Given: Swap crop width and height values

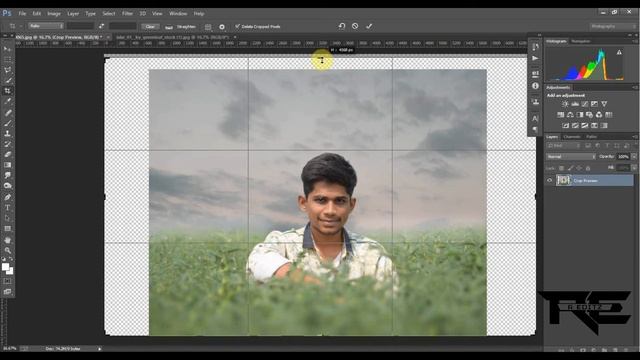Looking at the screenshot, I should pos(101,26).
